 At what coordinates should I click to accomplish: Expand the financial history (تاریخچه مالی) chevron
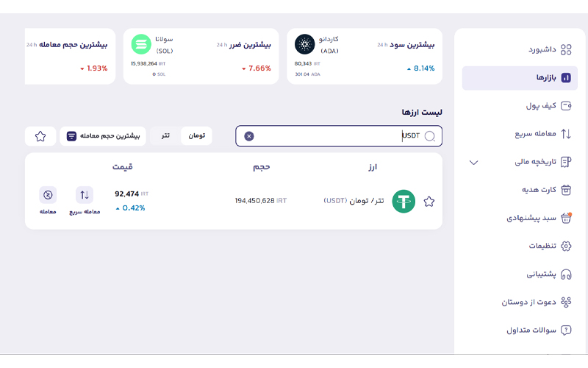(474, 162)
